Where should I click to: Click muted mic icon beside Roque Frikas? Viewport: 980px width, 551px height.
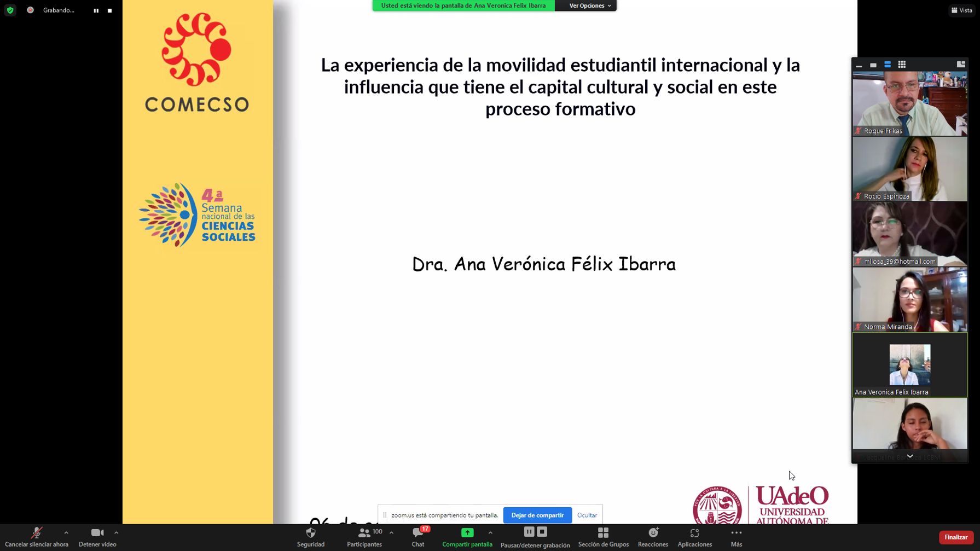pos(859,131)
